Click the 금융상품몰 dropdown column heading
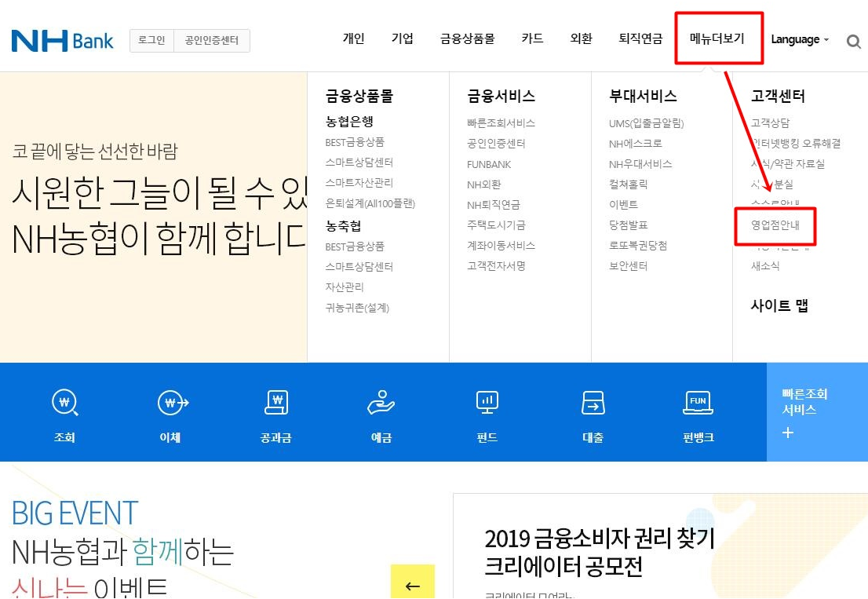868x599 pixels. pyautogui.click(x=359, y=96)
